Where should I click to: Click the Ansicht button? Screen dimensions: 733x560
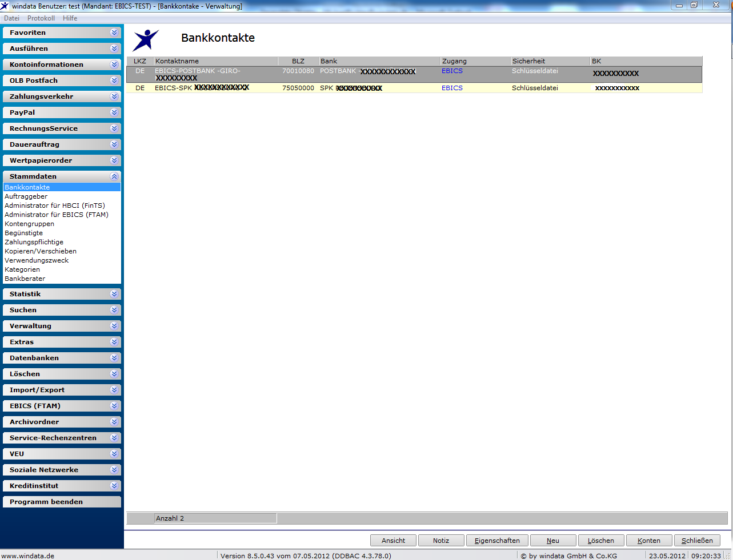click(x=393, y=541)
